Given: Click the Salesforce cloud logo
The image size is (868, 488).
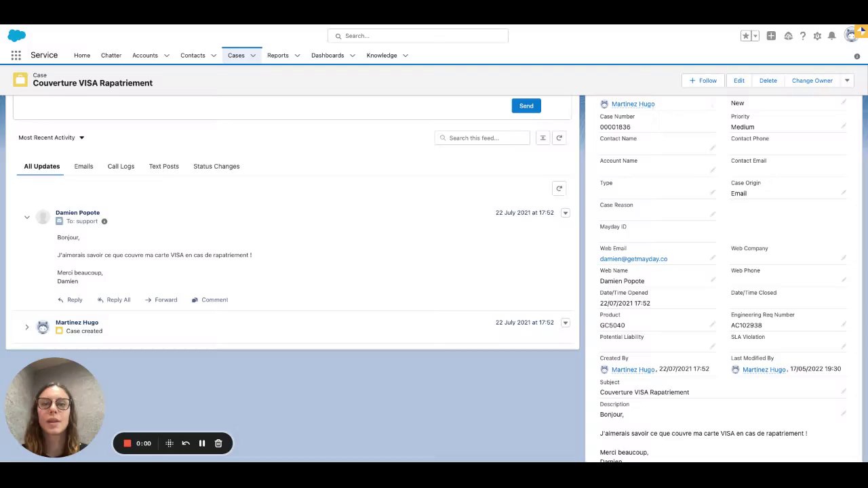Looking at the screenshot, I should (x=17, y=35).
